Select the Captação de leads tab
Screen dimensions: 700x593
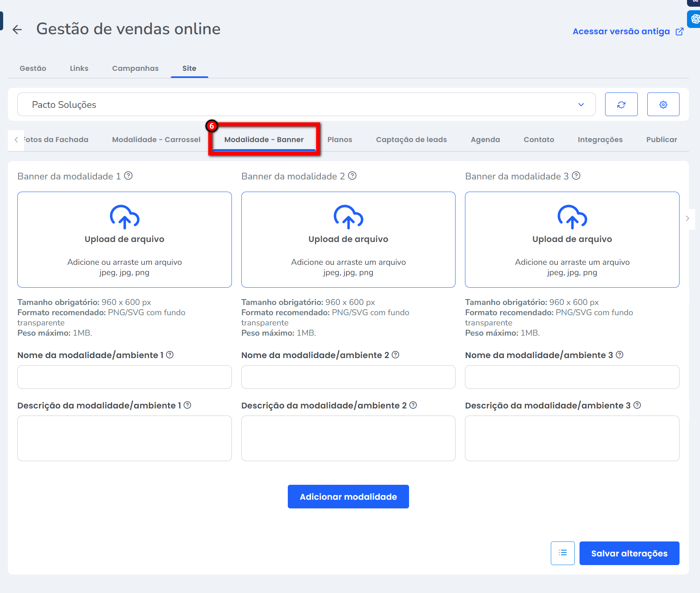pyautogui.click(x=411, y=140)
